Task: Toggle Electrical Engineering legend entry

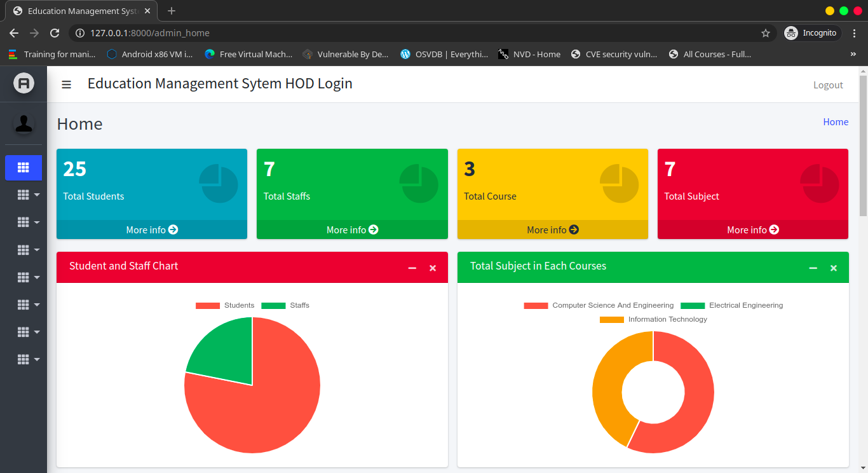Action: (x=732, y=306)
